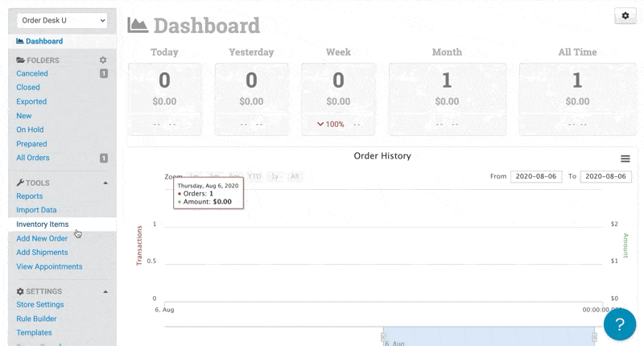
Task: Open dashboard settings gear button
Action: (625, 16)
